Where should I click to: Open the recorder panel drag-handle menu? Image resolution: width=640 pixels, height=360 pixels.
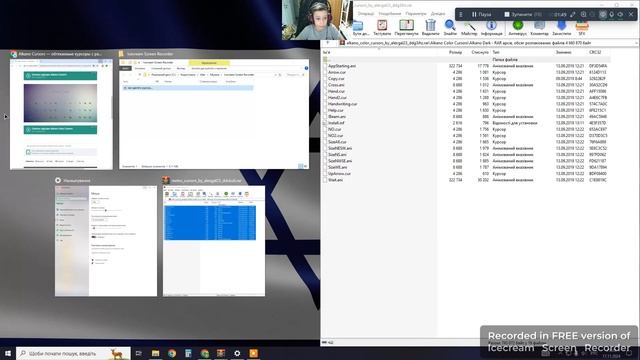[x=461, y=14]
